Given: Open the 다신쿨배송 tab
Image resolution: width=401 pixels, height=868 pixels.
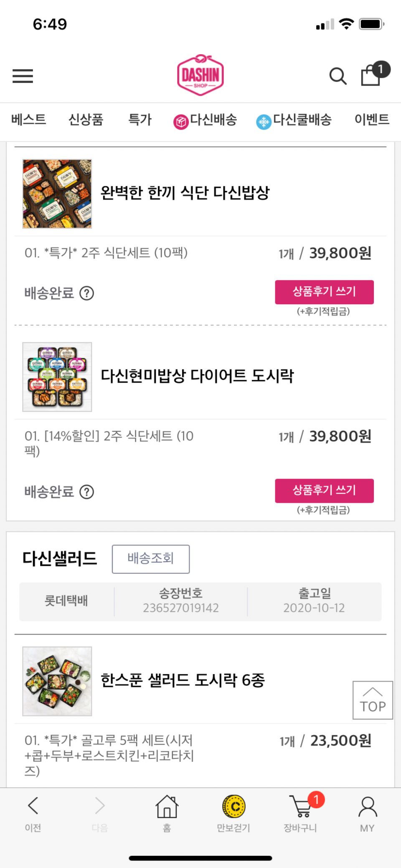Looking at the screenshot, I should click(x=294, y=120).
